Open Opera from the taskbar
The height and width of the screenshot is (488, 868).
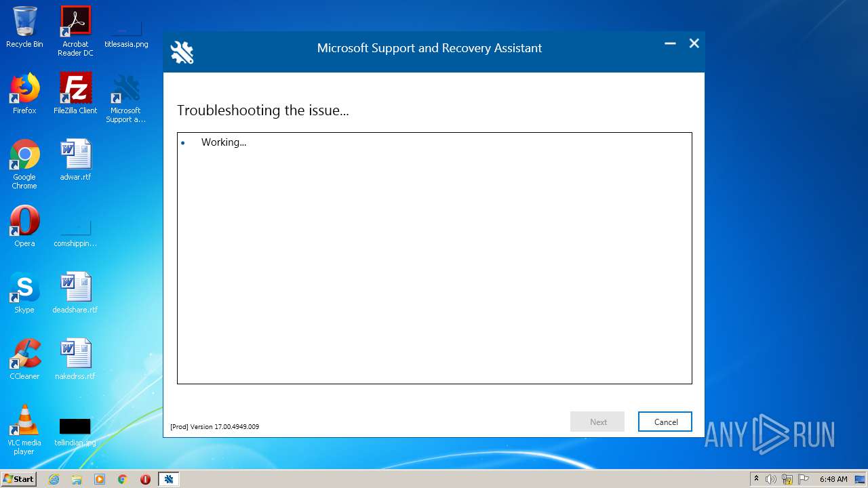(x=145, y=479)
